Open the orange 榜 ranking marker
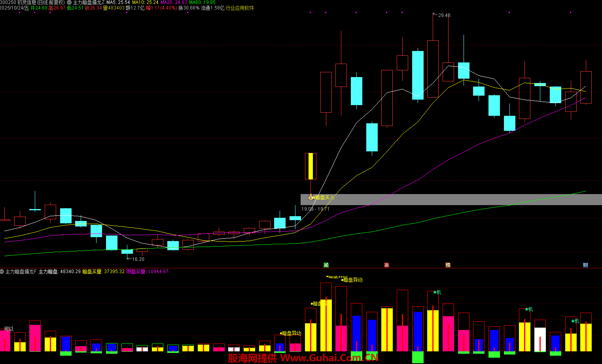This screenshot has height=364, width=602. pos(448,265)
